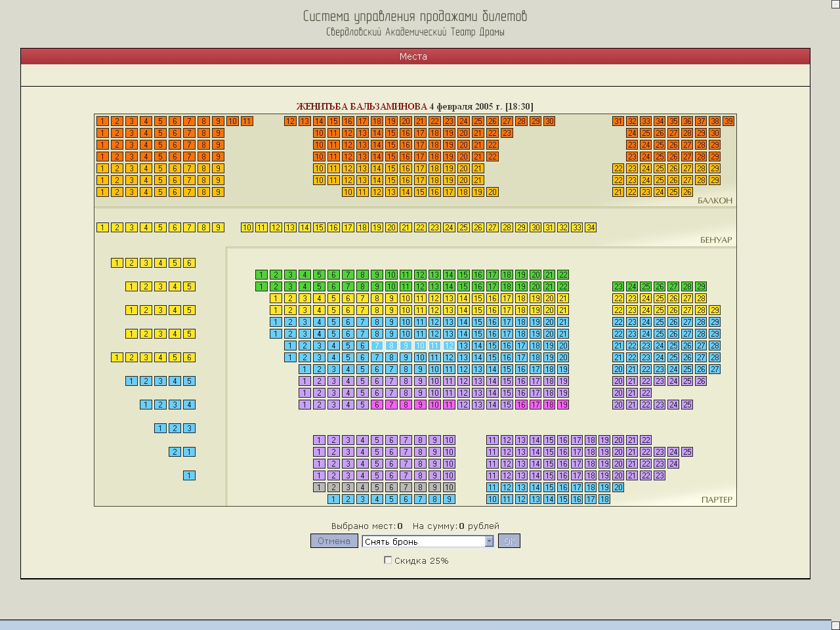Click the Выбрано мест: 0 counter
The image size is (840, 630).
367,526
